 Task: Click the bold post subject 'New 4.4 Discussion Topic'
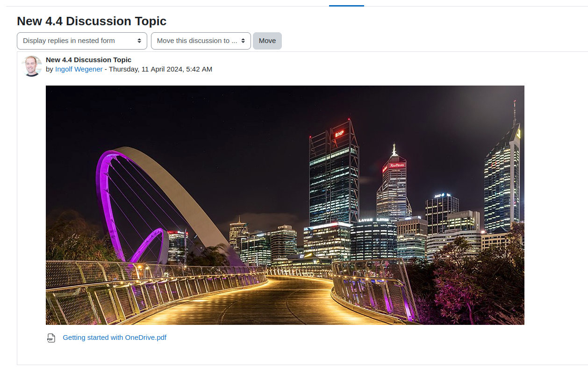88,60
